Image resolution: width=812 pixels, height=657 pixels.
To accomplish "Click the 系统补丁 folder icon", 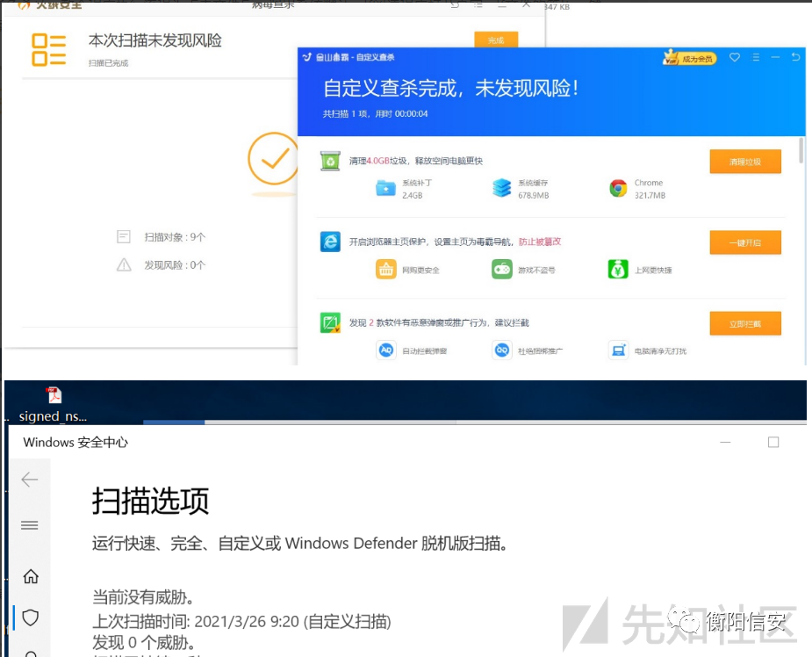I will pos(385,189).
